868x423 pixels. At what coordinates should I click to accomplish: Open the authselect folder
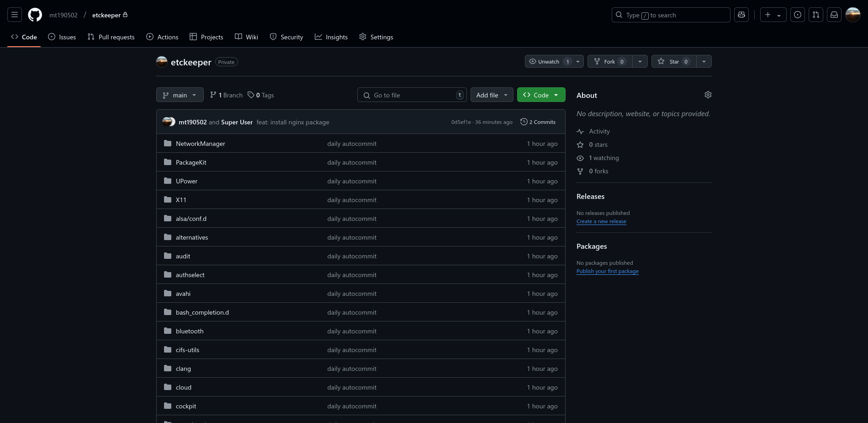click(x=190, y=275)
